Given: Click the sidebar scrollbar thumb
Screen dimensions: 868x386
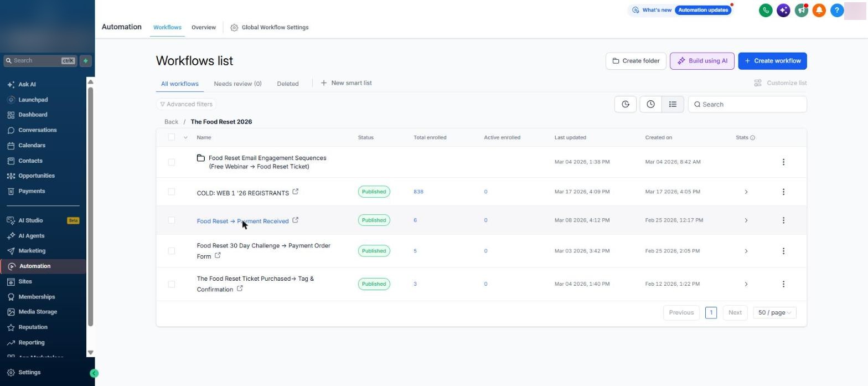Looking at the screenshot, I should pyautogui.click(x=91, y=206).
